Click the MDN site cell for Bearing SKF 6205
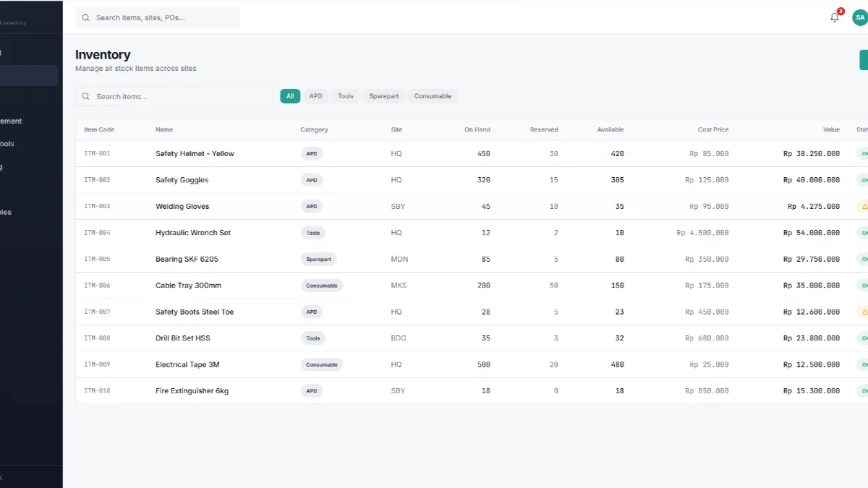868x488 pixels. [399, 259]
